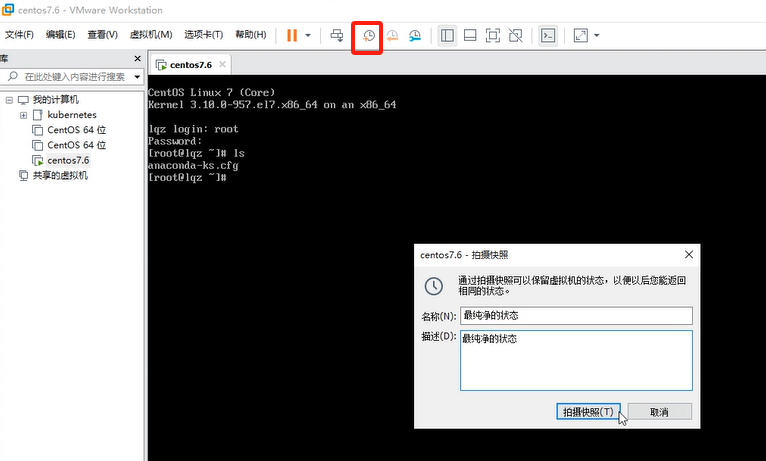766x461 pixels.
Task: Click the 取消 button
Action: 659,412
